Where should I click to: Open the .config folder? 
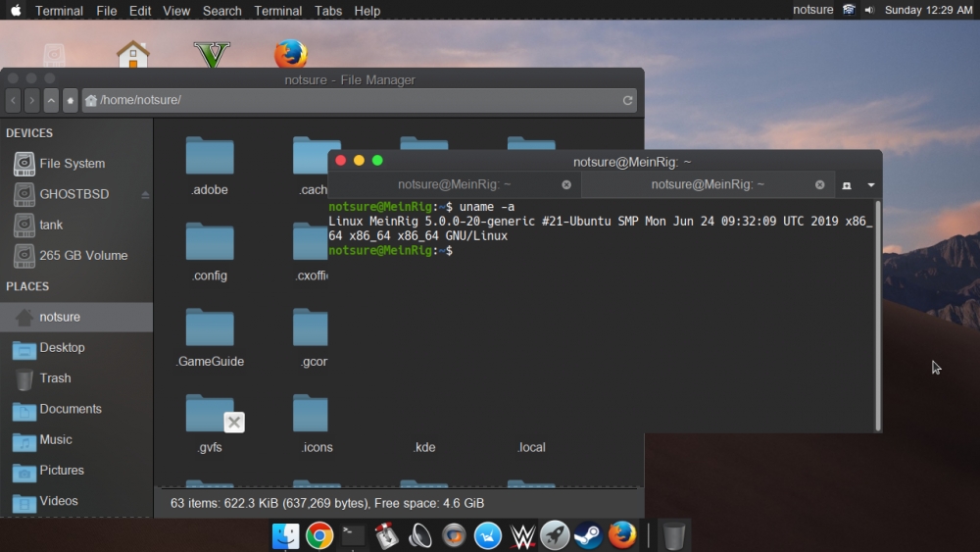pos(210,251)
